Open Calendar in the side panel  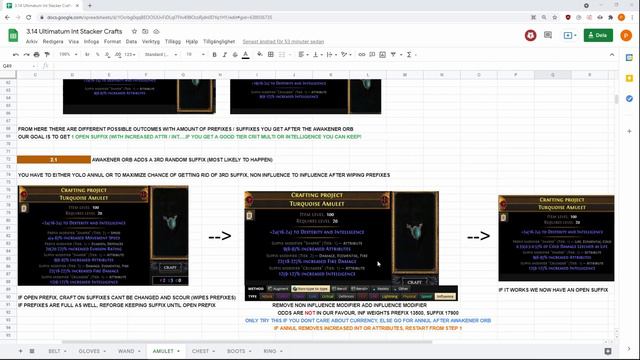click(629, 58)
